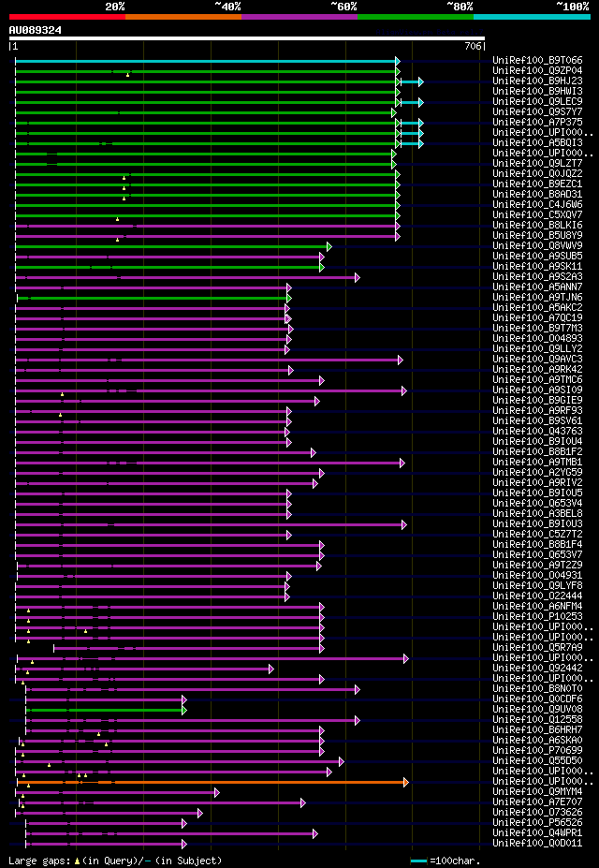Click the arrowhead ending the UniRef100_Q0D011 alignment
Image resolution: width=599 pixels, height=868 pixels.
184,845
